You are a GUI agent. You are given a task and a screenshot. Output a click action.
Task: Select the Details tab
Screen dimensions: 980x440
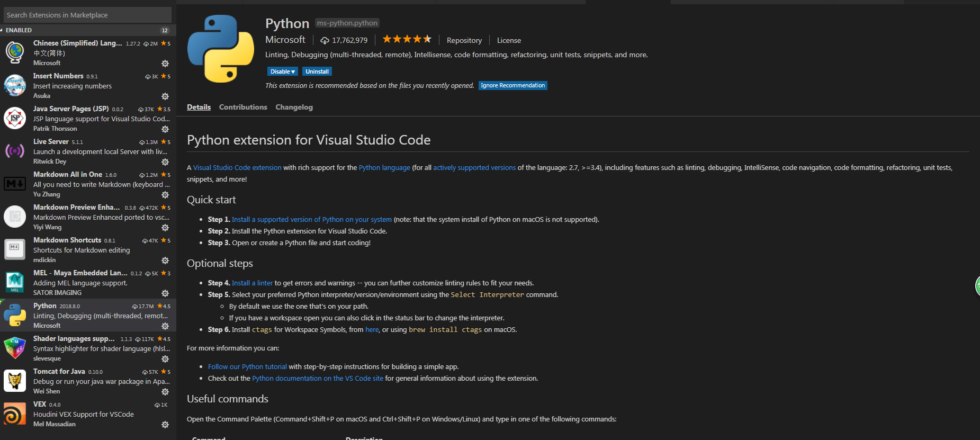199,107
